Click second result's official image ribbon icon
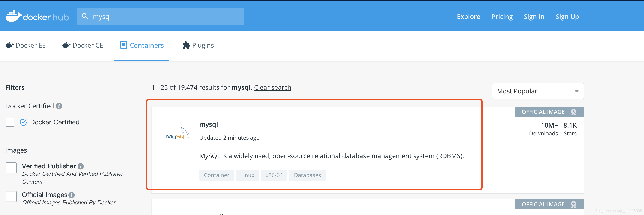Viewport: 644px width, 215px height. point(574,204)
